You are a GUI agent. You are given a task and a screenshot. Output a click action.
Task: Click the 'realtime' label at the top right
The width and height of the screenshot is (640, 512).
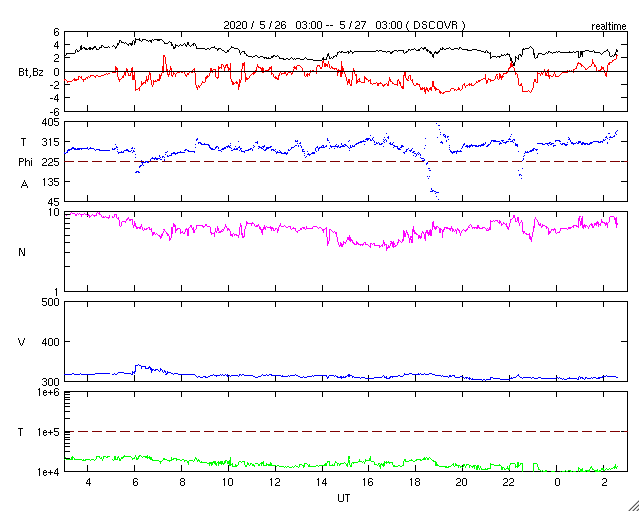(609, 27)
